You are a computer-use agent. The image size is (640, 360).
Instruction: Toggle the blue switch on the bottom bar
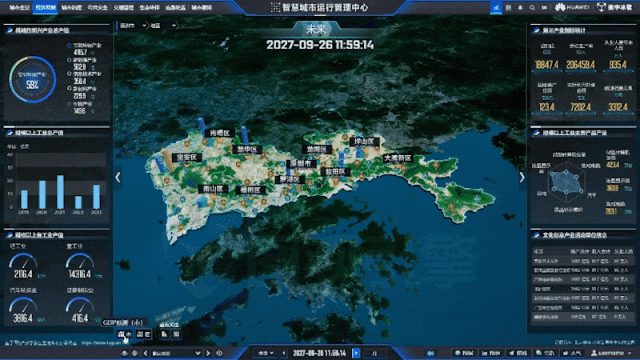click(431, 353)
